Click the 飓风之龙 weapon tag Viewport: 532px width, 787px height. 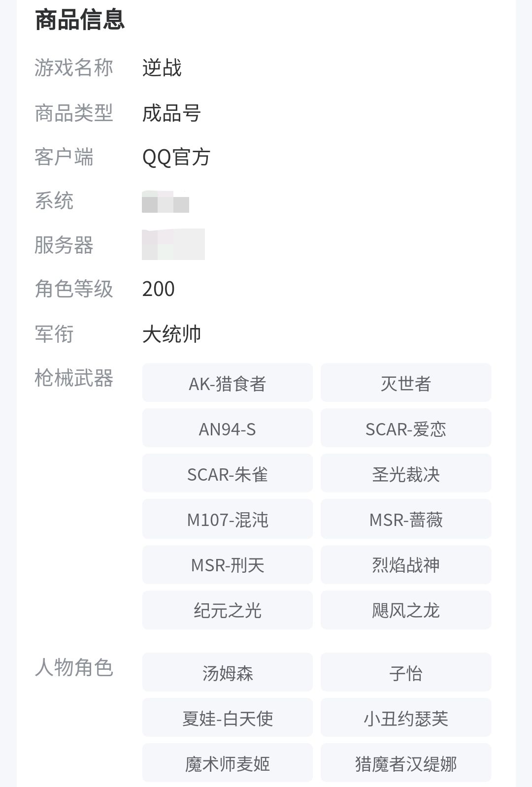[x=405, y=610]
